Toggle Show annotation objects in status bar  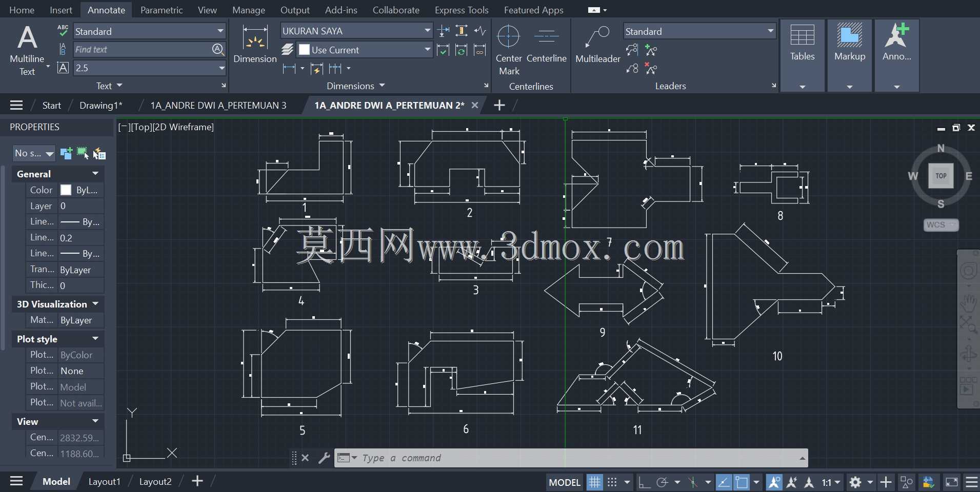pos(774,482)
